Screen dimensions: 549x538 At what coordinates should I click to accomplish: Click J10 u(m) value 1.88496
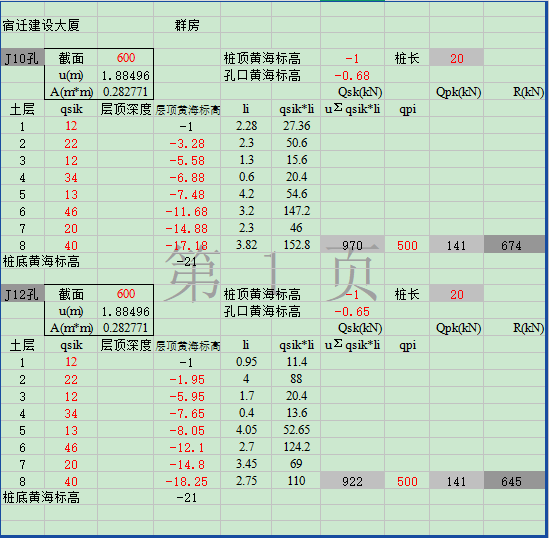[125, 75]
